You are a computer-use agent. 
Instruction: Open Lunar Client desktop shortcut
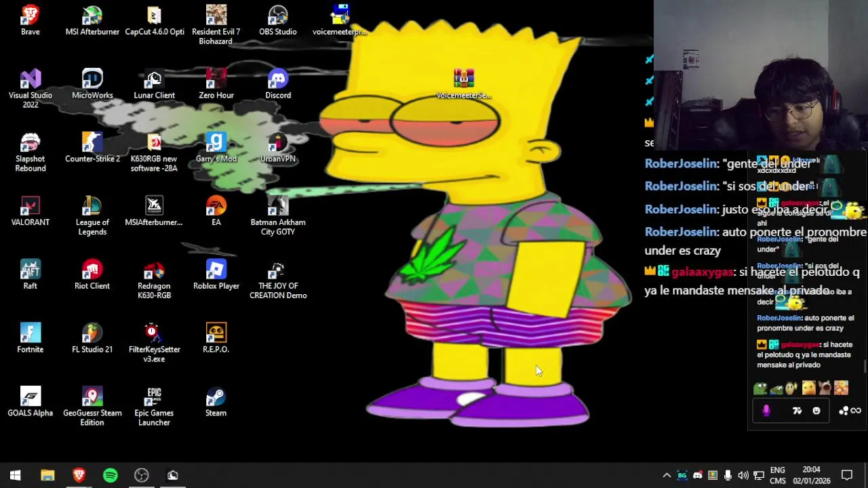click(154, 83)
